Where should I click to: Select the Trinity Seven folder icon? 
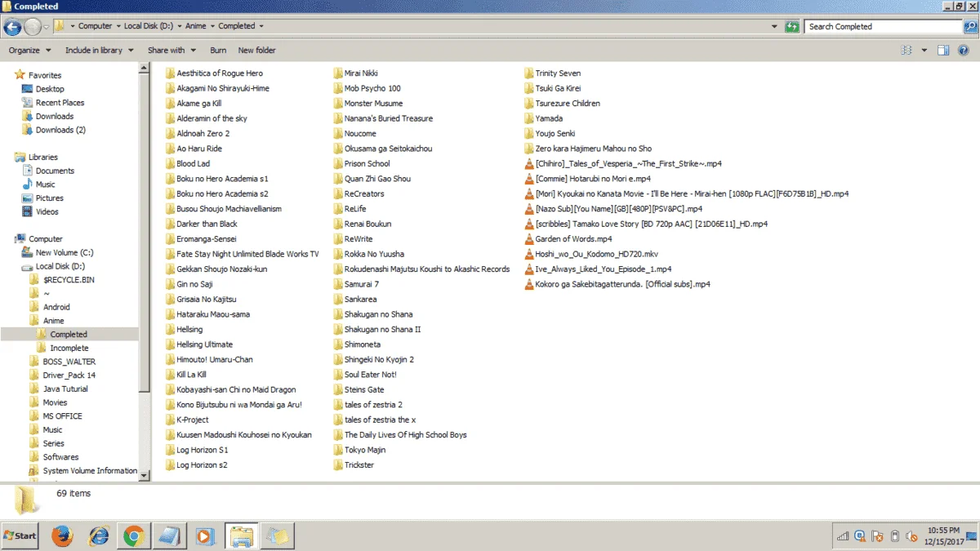(529, 73)
